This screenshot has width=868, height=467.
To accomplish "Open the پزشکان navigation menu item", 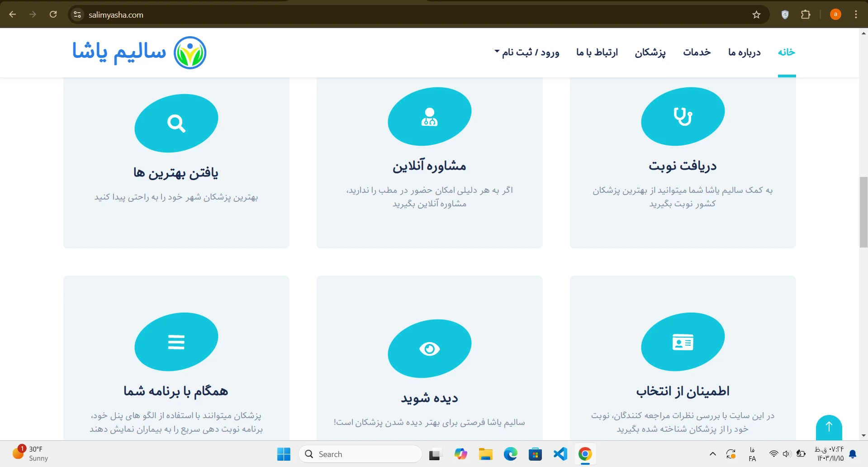I will 650,52.
